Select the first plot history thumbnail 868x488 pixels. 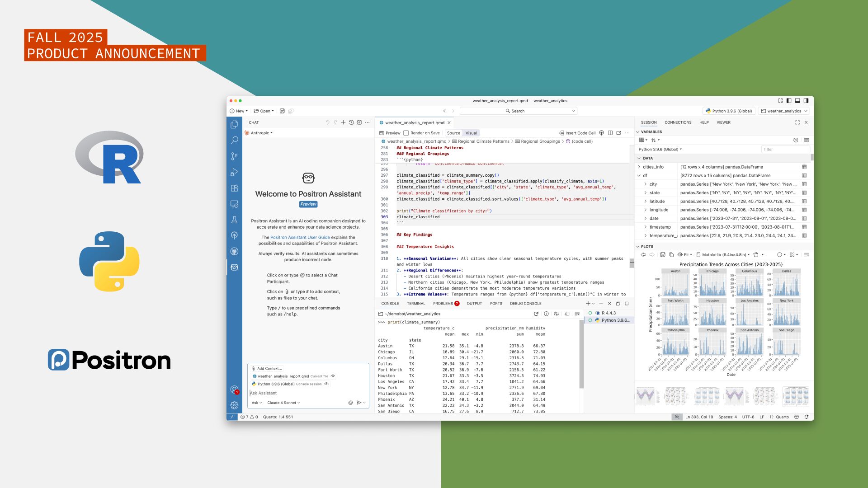pyautogui.click(x=645, y=396)
